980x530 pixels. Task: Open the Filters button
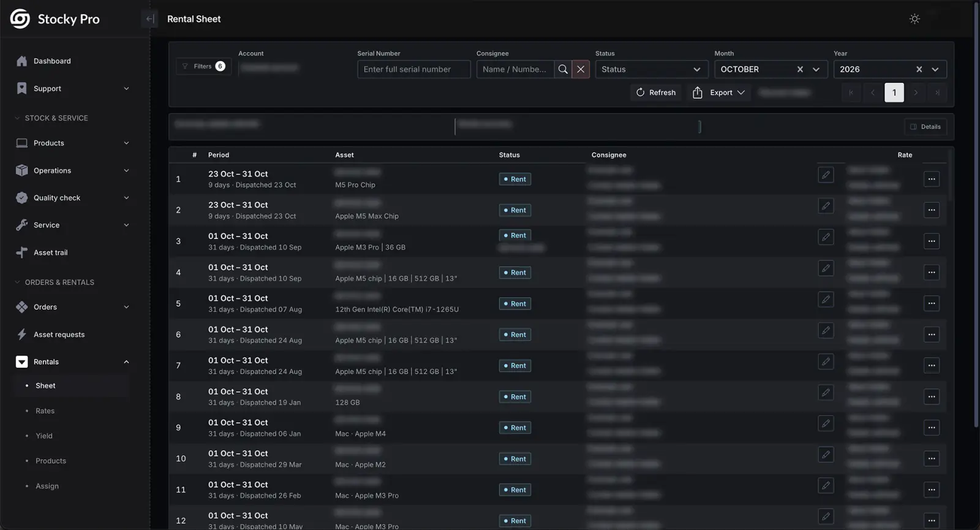click(203, 66)
